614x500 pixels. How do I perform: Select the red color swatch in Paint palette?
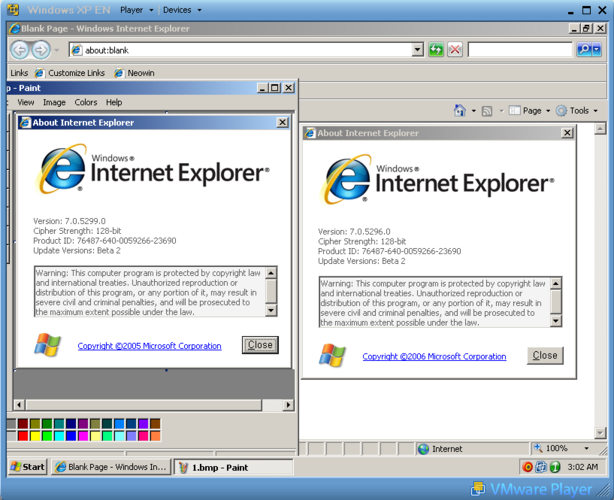tap(22, 436)
